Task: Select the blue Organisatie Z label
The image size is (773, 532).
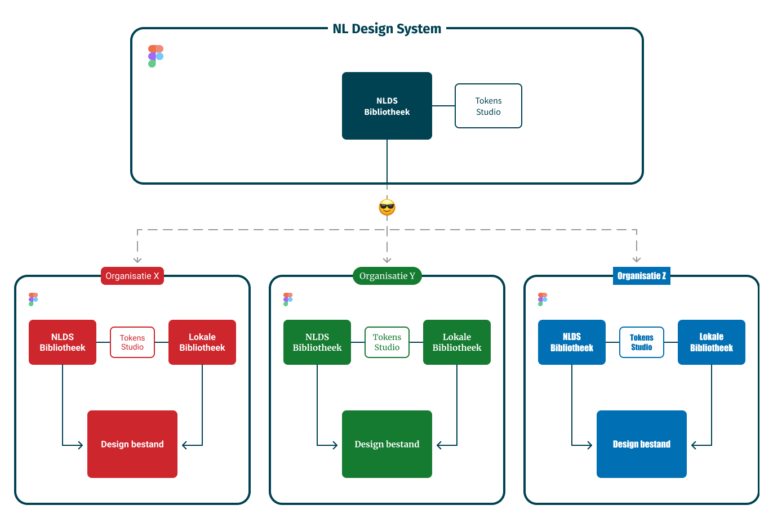Action: point(642,276)
